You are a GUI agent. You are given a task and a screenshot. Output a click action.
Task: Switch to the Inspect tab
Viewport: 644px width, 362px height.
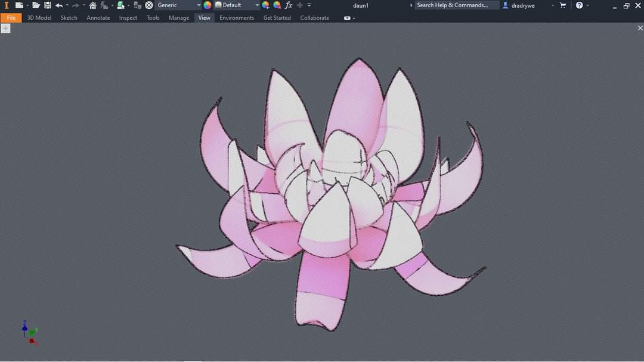tap(128, 18)
